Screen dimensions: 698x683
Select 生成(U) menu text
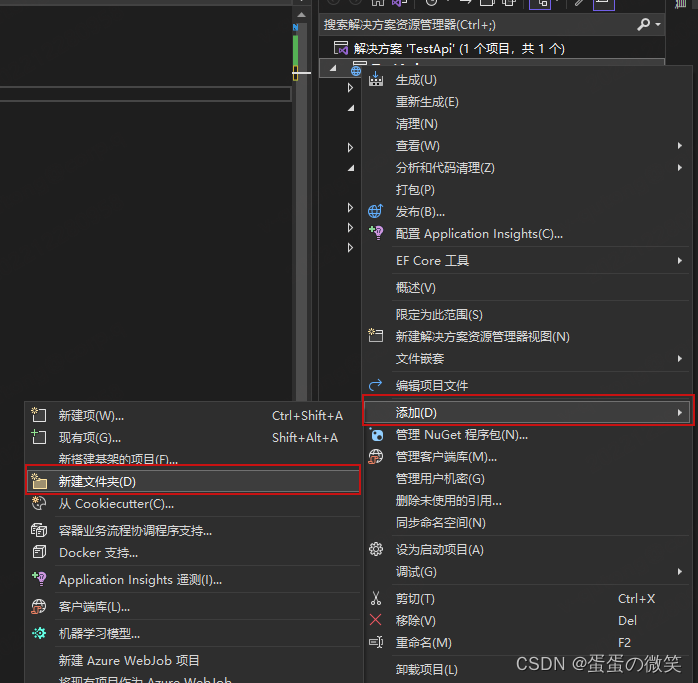(x=416, y=80)
